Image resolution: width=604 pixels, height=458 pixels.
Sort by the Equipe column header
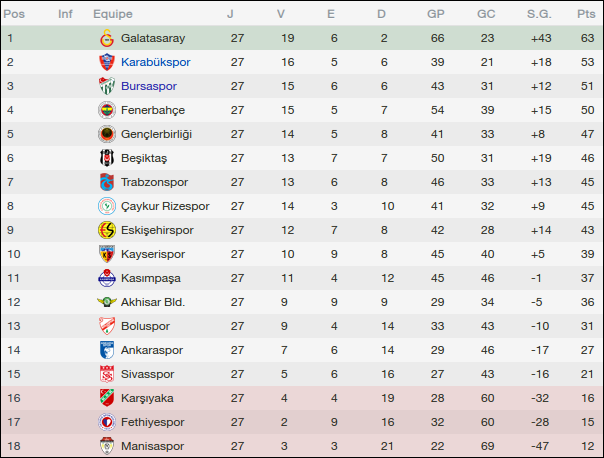pyautogui.click(x=113, y=14)
